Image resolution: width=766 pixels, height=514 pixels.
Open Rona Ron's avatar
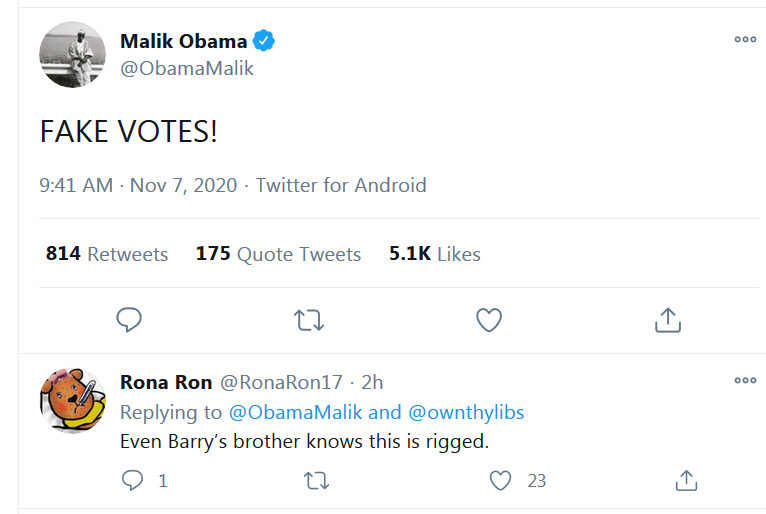[x=72, y=401]
